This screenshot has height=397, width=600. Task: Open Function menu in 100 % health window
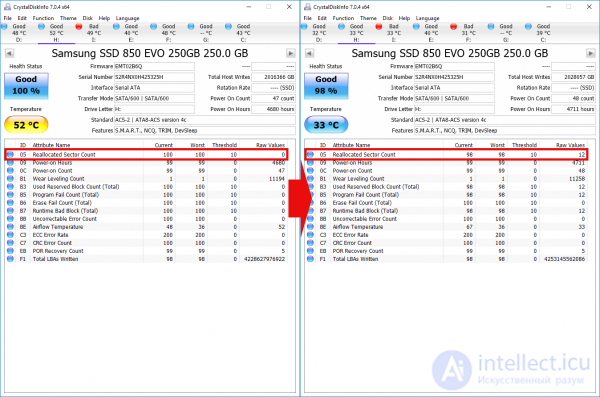(43, 18)
